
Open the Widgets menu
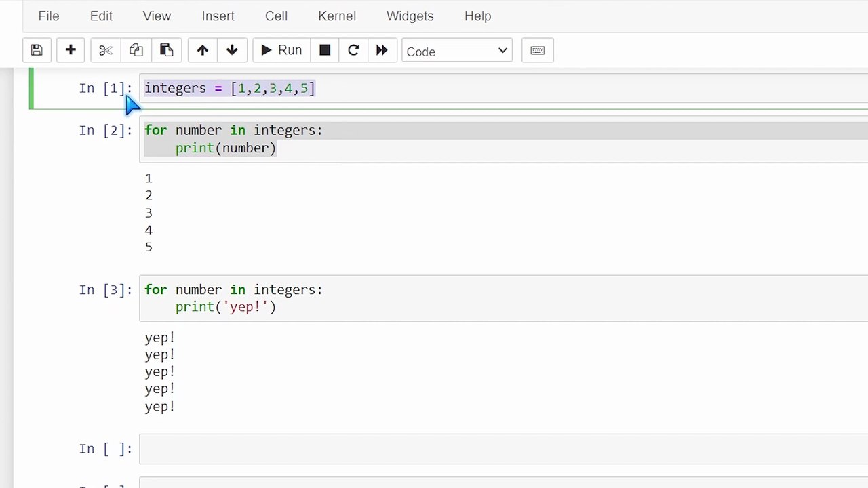[410, 16]
